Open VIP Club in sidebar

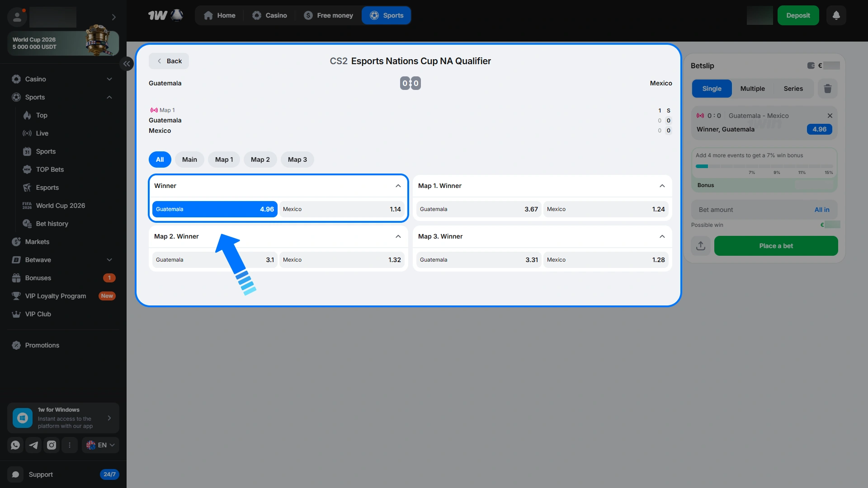pyautogui.click(x=38, y=314)
